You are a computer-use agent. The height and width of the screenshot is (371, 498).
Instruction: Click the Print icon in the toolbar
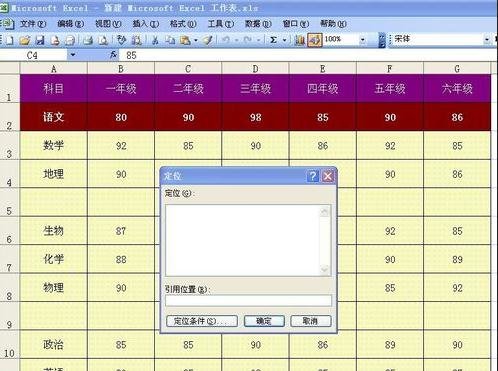88,40
